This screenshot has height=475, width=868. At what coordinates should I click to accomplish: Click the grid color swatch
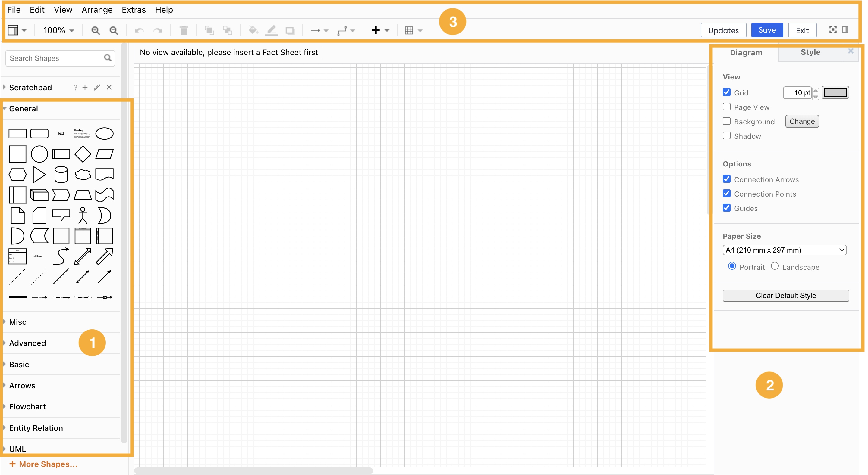click(835, 92)
